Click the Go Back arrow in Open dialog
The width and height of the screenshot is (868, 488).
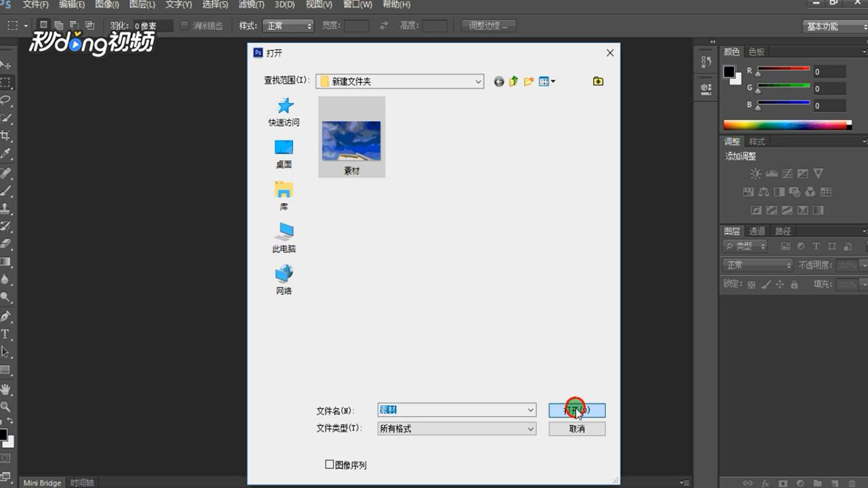[499, 81]
